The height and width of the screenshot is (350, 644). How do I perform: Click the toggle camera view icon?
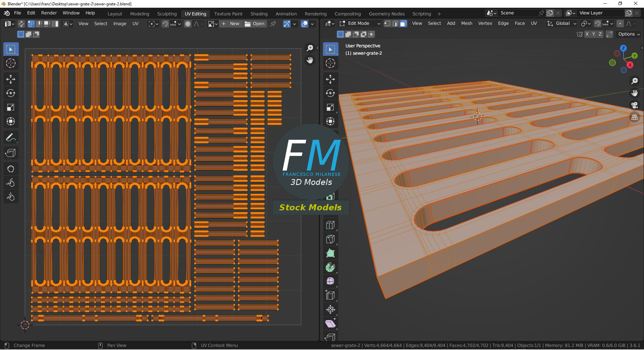point(634,105)
